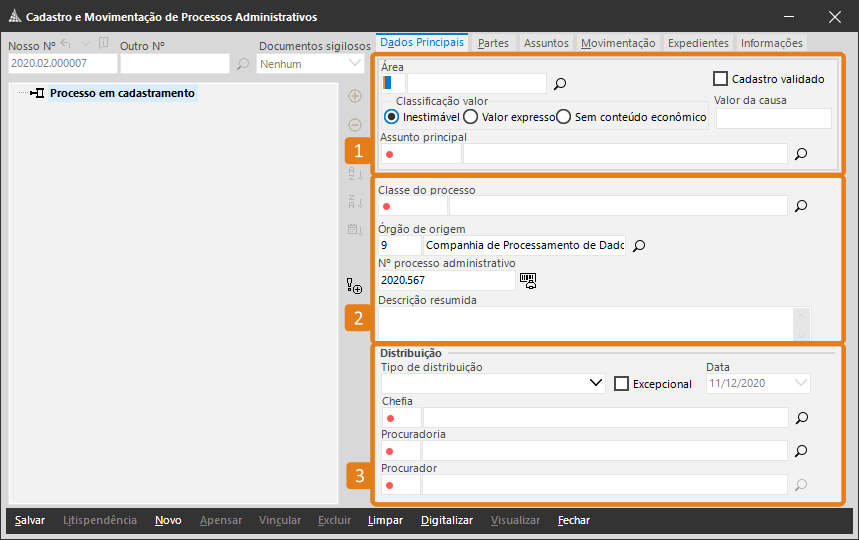Image resolution: width=859 pixels, height=540 pixels.
Task: Switch to the Partes tab
Action: (493, 43)
